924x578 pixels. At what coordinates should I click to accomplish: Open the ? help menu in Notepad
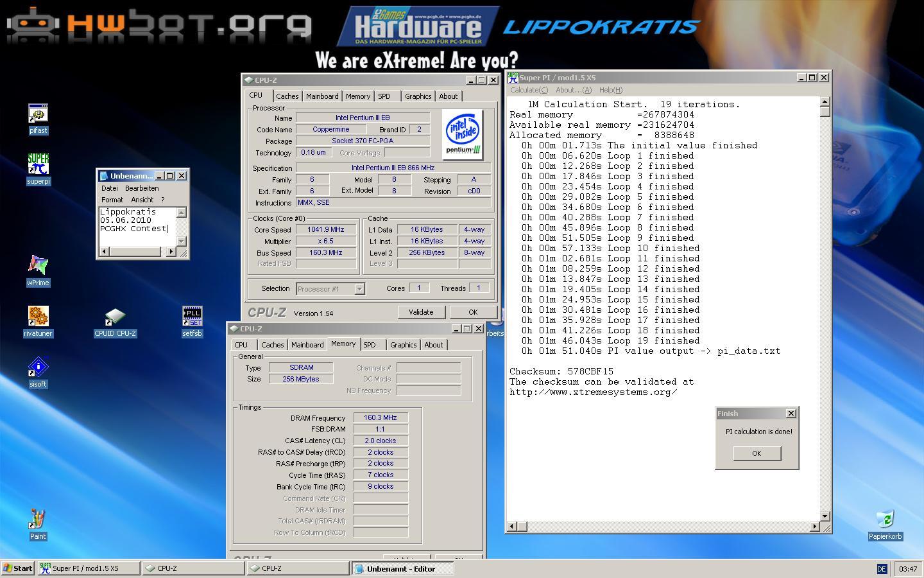point(163,200)
